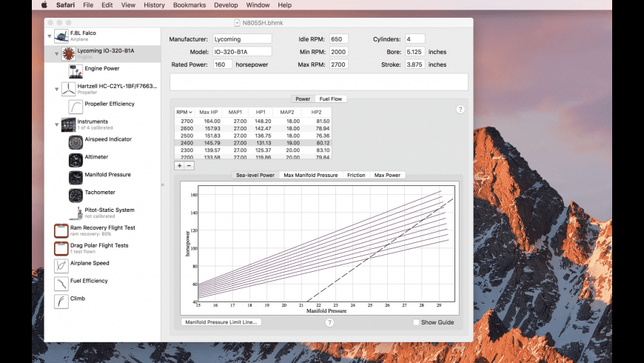Image resolution: width=644 pixels, height=363 pixels.
Task: Select the Manifold Pressure gauge icon
Action: coord(76,178)
